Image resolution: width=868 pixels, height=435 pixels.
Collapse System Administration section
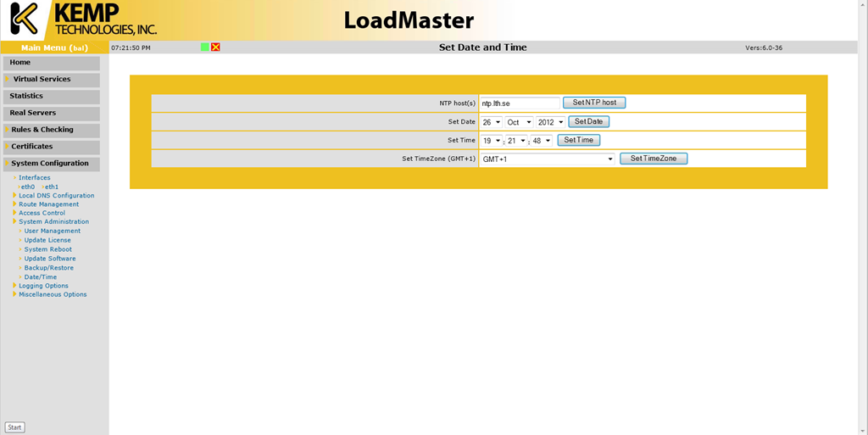click(53, 222)
